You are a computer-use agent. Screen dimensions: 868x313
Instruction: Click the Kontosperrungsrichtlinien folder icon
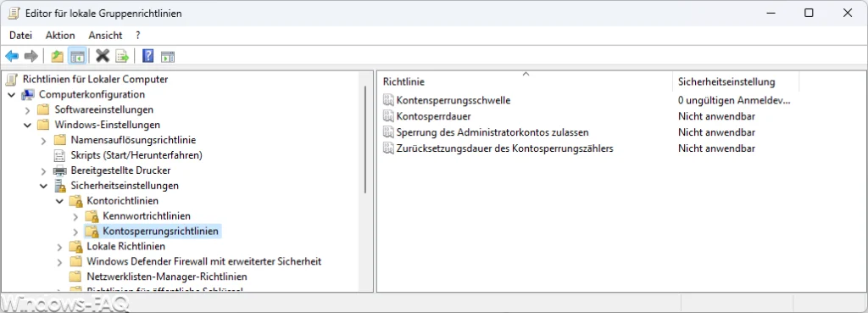tap(92, 231)
